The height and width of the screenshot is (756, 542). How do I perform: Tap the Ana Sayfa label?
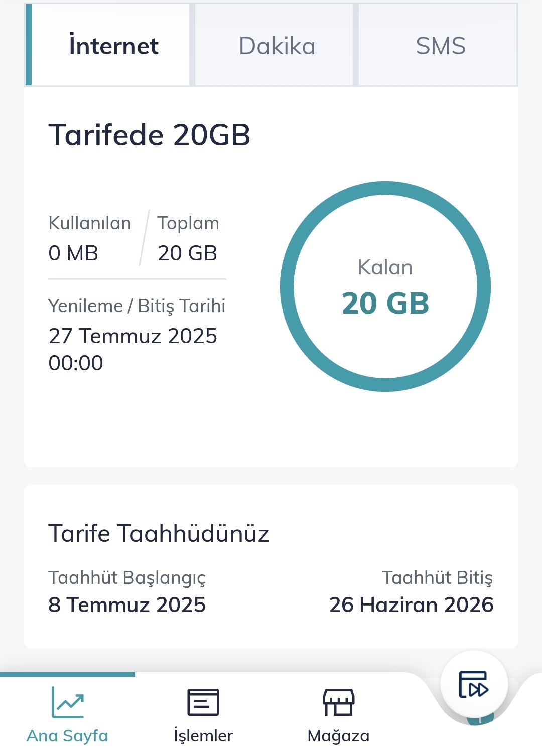(x=67, y=736)
